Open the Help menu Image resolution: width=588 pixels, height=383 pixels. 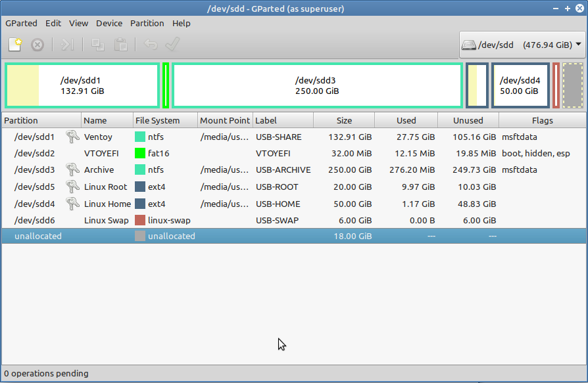181,23
